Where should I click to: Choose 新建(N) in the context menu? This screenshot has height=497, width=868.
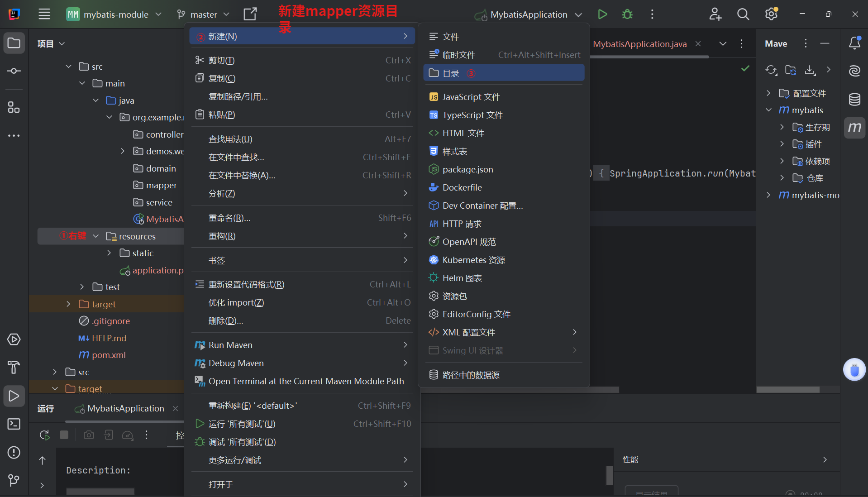pos(302,36)
